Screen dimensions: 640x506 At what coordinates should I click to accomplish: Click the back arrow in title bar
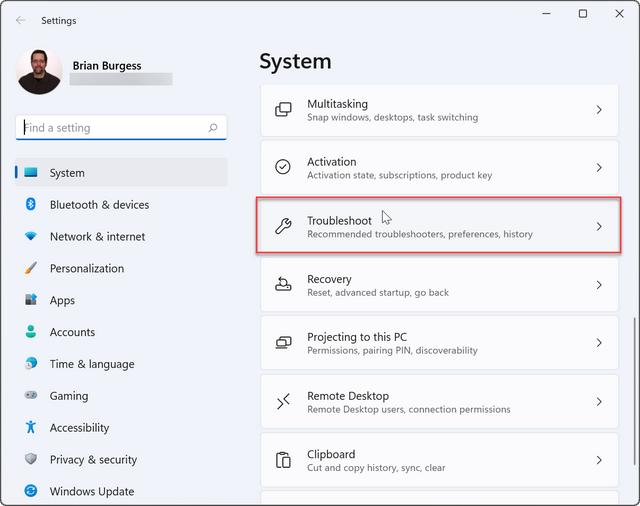20,20
